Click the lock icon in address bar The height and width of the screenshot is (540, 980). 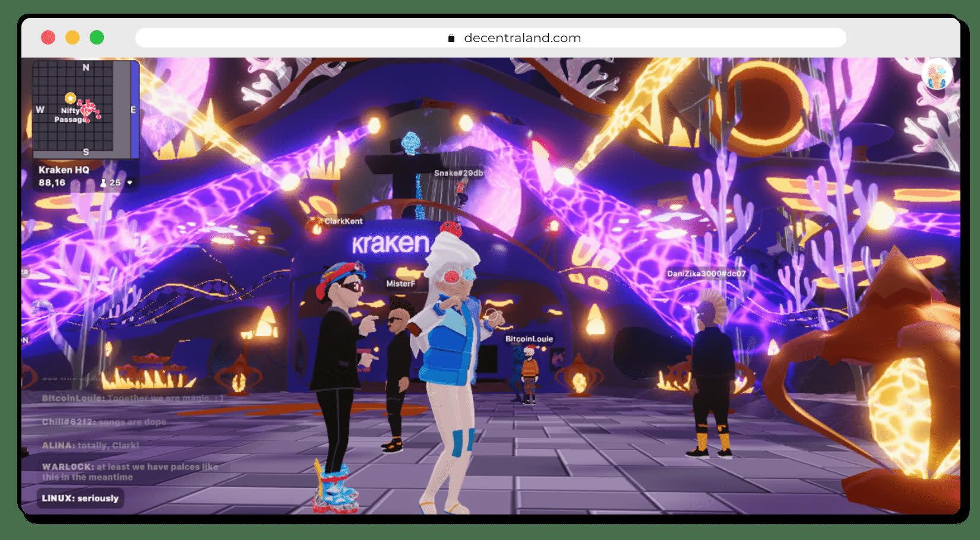[451, 39]
